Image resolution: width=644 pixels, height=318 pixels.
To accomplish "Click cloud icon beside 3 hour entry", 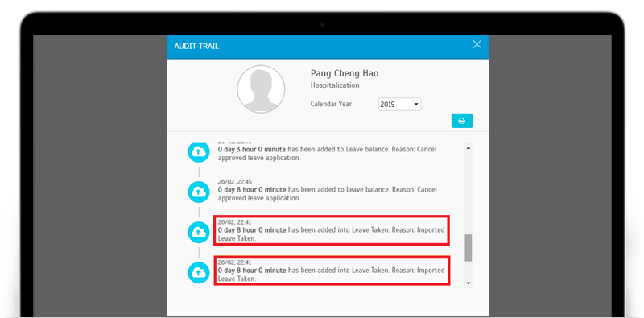I will pos(199,152).
